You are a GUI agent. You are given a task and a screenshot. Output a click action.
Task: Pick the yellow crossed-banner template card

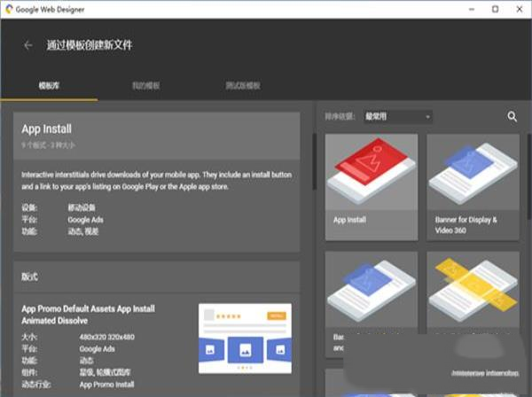pyautogui.click(x=473, y=293)
